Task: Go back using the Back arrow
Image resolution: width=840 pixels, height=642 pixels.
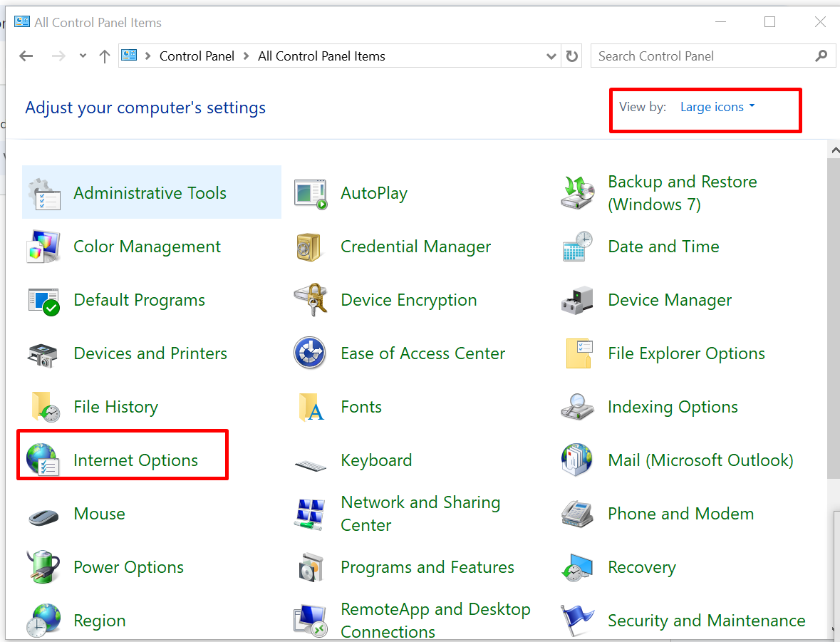Action: pos(26,56)
